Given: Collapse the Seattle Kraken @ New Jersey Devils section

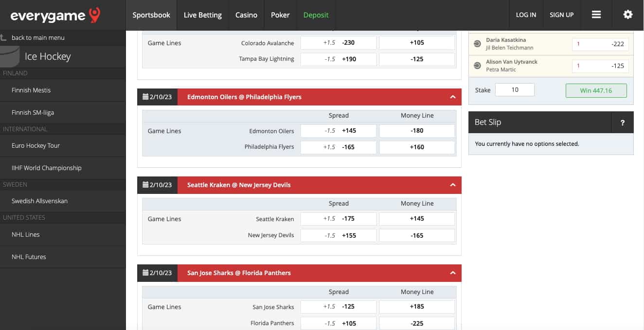Looking at the screenshot, I should (453, 185).
